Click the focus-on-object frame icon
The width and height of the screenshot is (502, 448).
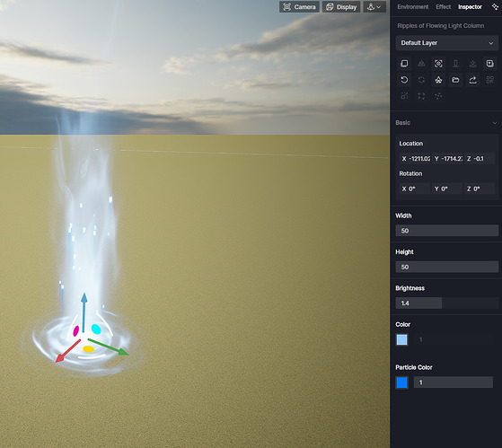[x=438, y=64]
